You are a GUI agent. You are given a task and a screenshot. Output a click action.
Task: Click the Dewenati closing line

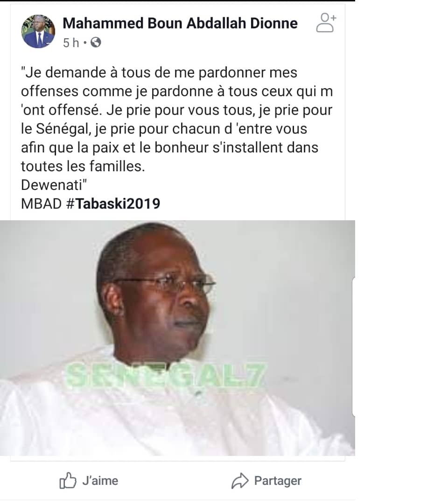(x=54, y=185)
